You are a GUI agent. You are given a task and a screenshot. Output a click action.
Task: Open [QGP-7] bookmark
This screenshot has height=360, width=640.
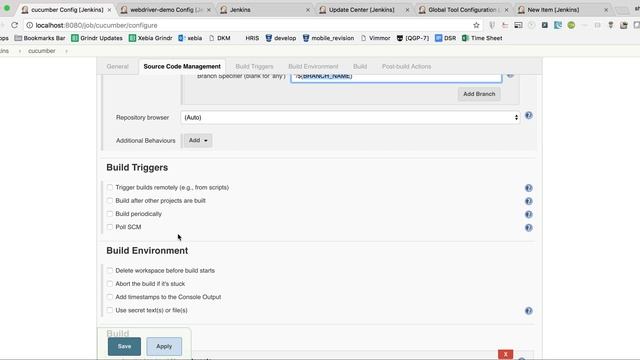413,38
